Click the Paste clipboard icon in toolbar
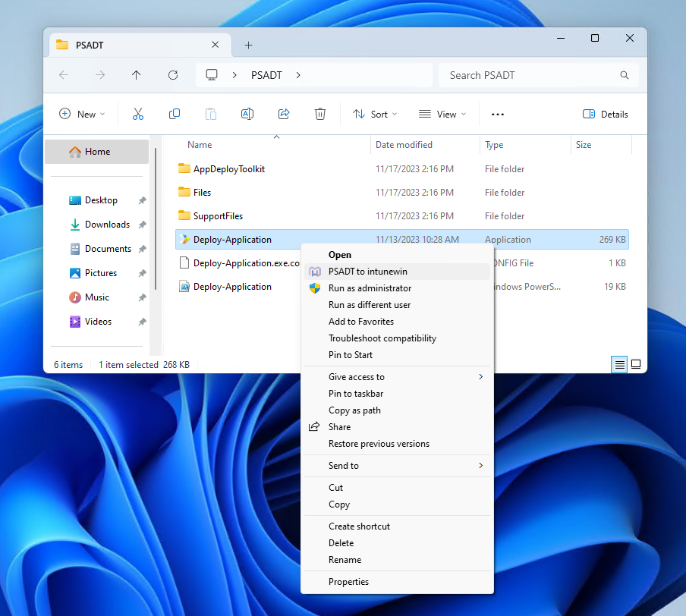The image size is (686, 616). tap(211, 115)
